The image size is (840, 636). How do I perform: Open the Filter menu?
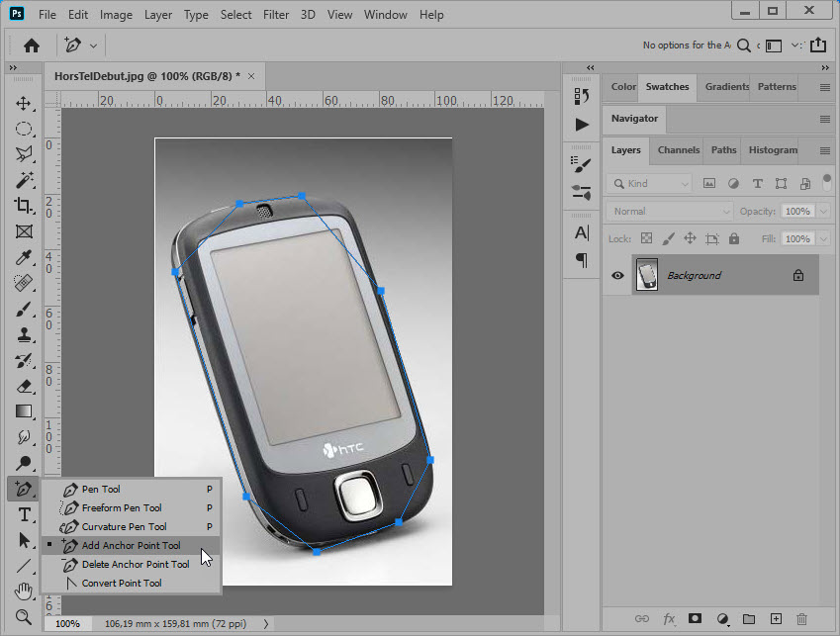tap(276, 15)
